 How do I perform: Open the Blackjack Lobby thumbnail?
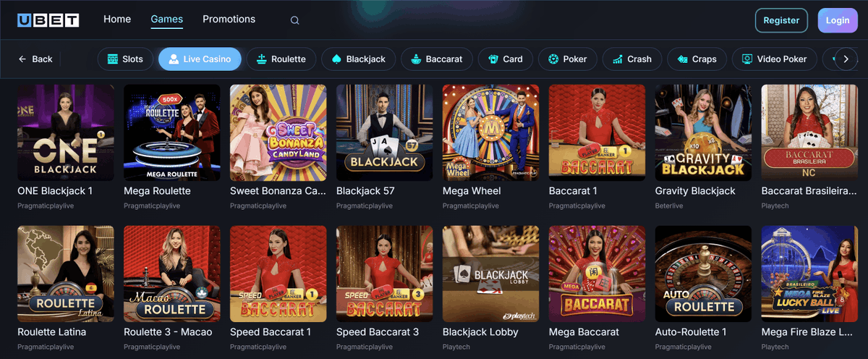click(x=491, y=274)
